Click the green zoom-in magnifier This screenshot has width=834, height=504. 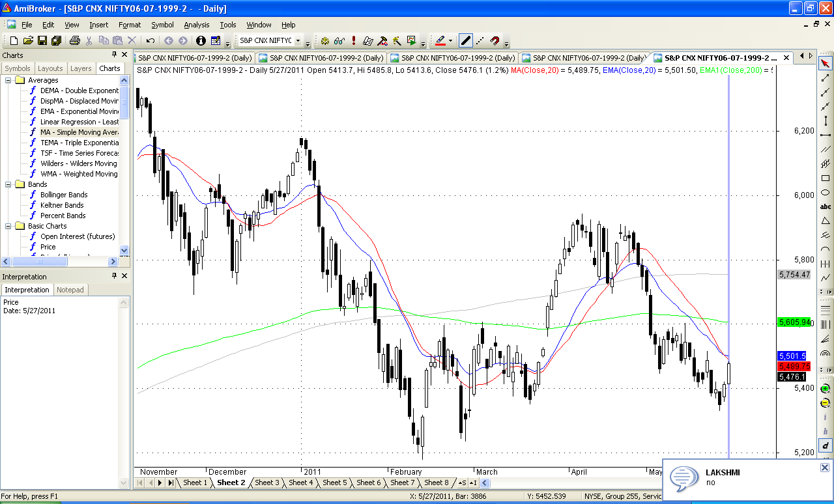[x=826, y=389]
